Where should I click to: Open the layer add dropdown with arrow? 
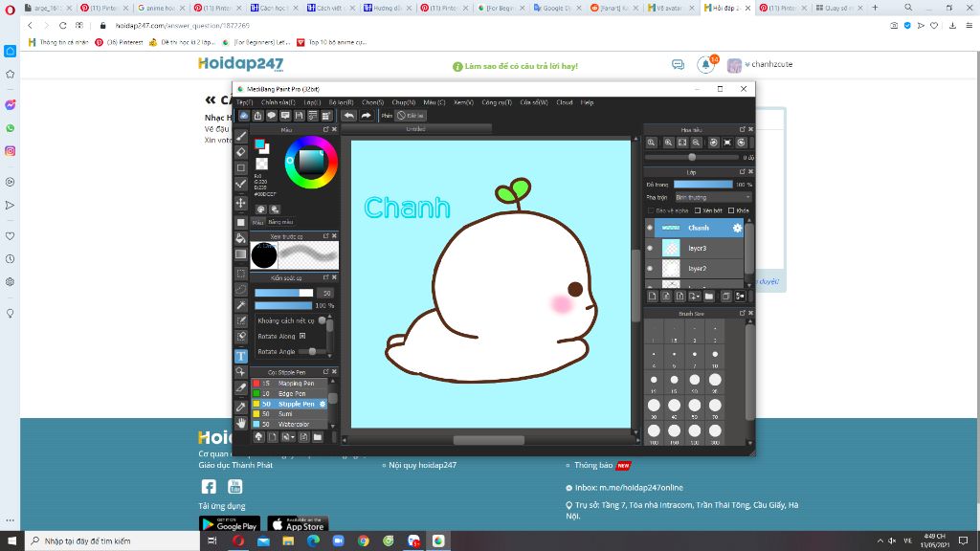coord(694,297)
